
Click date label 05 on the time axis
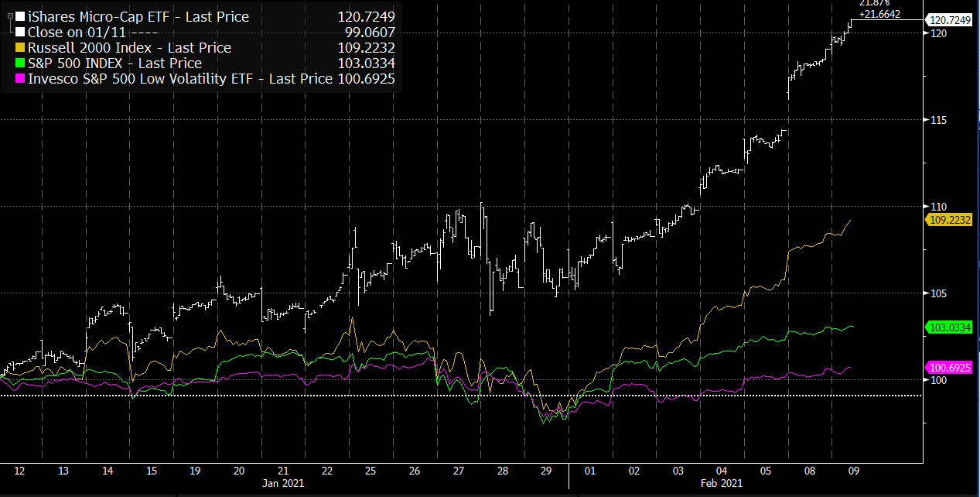(x=765, y=470)
